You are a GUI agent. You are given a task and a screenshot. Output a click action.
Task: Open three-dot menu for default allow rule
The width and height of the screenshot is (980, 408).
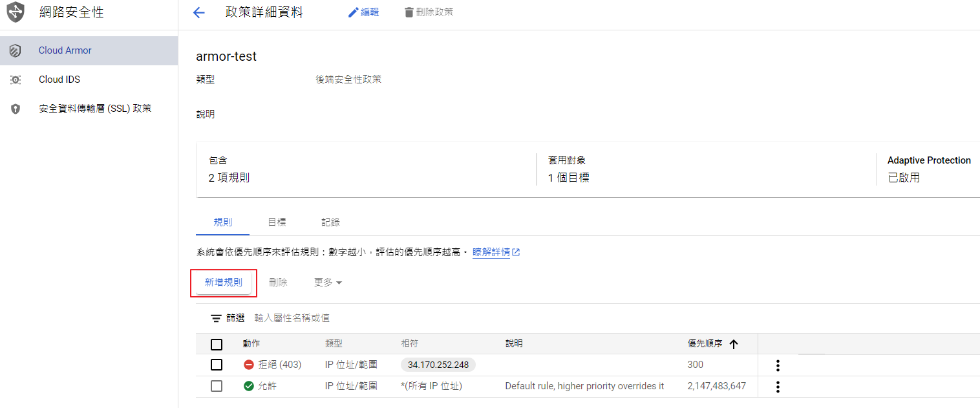click(x=778, y=387)
